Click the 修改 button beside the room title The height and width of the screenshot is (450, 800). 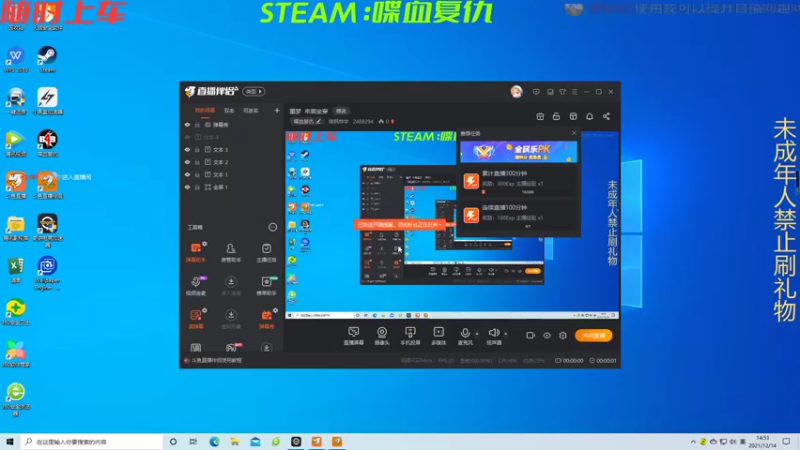click(341, 111)
